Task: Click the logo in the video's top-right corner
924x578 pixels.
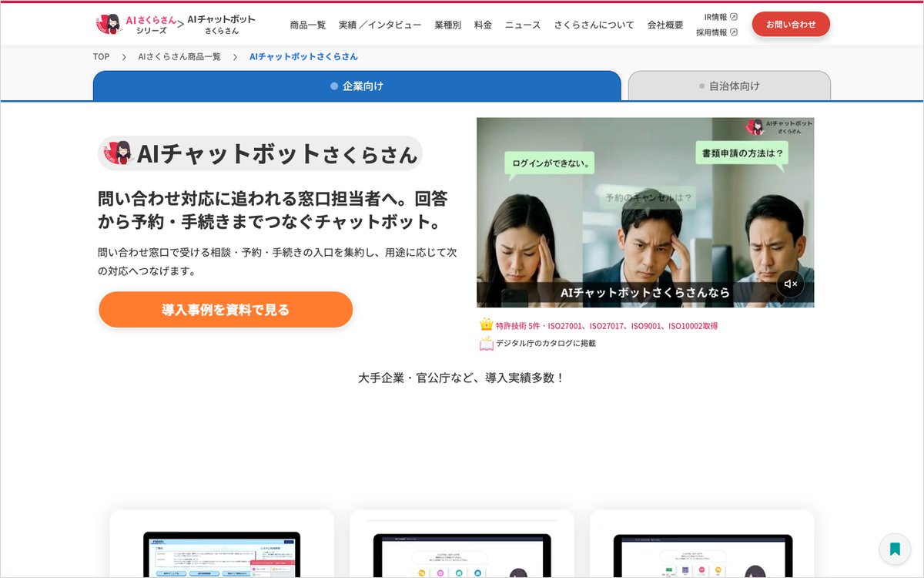Action: [x=777, y=127]
